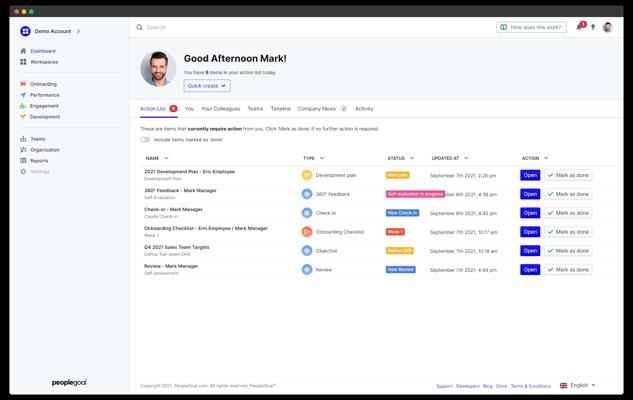Switch to the Your Colleagues tab
Screen dimensions: 633x400
click(220, 109)
